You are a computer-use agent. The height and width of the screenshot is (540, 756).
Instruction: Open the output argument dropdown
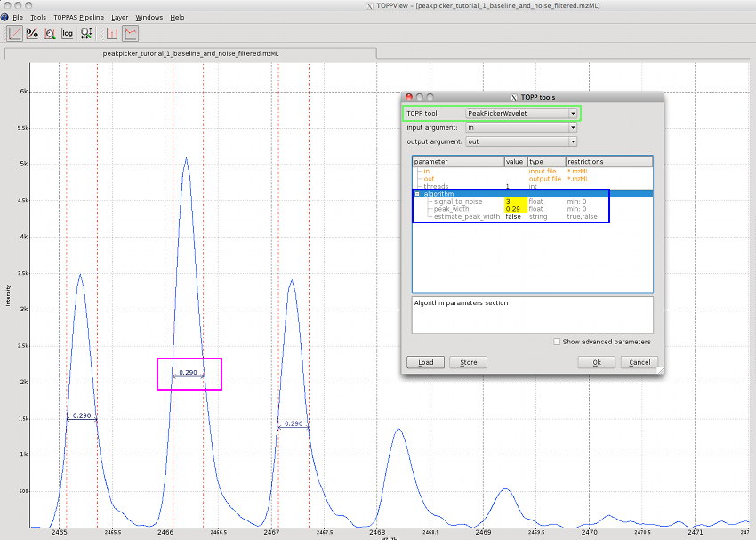pyautogui.click(x=521, y=141)
